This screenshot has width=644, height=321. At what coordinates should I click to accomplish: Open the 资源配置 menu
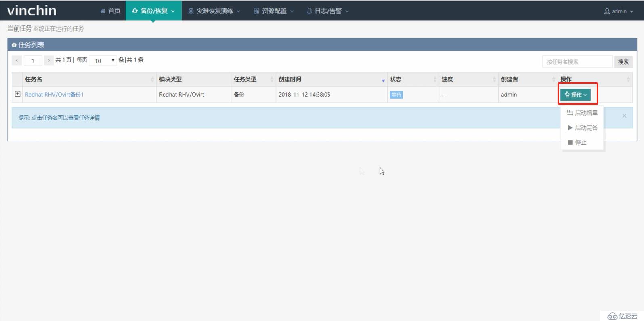point(274,11)
